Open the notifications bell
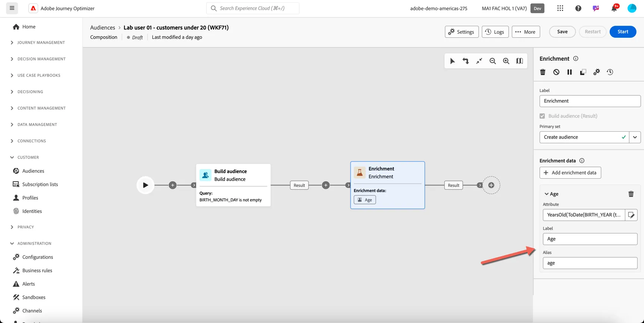 (x=614, y=8)
